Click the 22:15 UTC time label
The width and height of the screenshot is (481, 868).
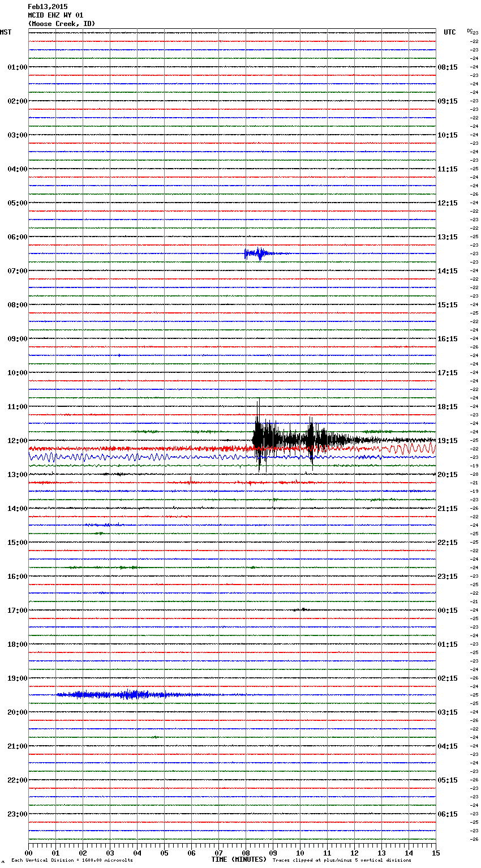tap(448, 543)
